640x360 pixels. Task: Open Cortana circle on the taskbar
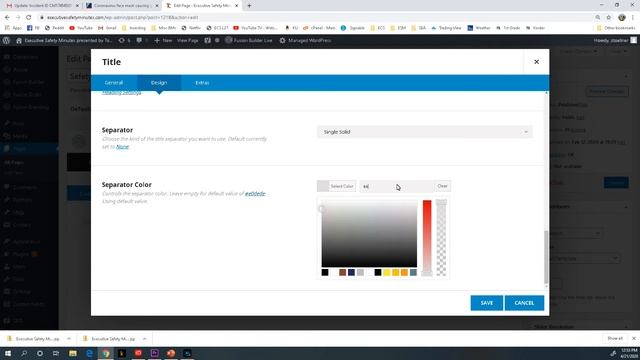[x=40, y=353]
